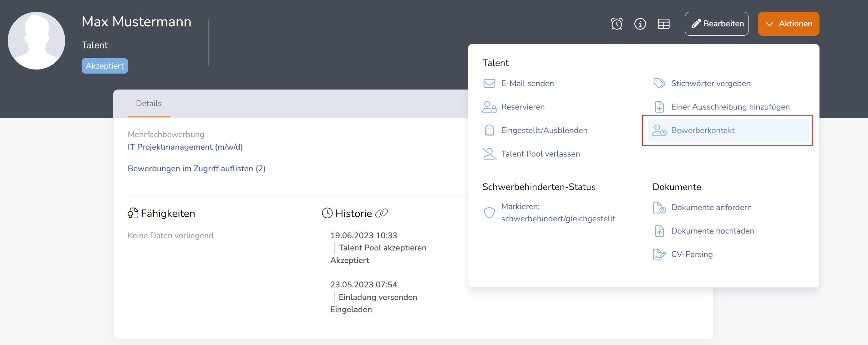868x345 pixels.
Task: Switch to the Details tab
Action: [149, 104]
